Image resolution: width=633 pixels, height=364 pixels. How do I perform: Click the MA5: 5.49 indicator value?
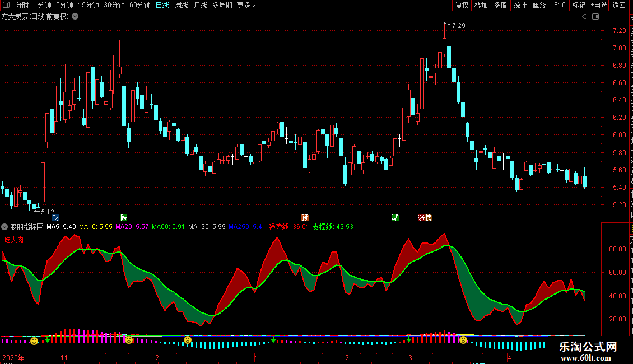[x=61, y=227]
